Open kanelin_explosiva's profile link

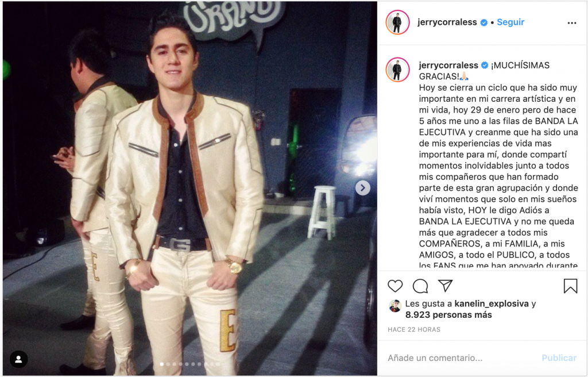492,303
